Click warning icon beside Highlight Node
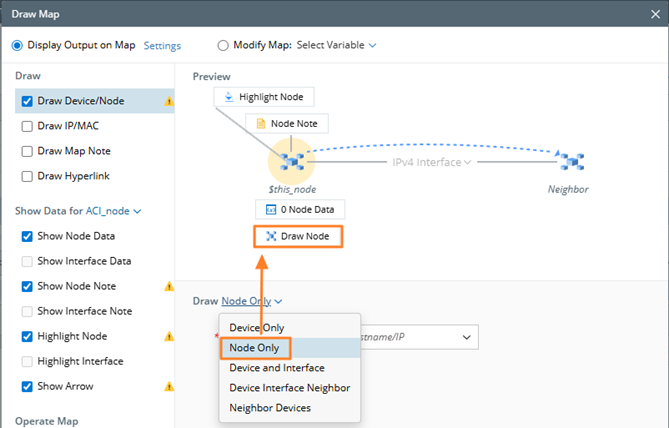 coord(169,336)
